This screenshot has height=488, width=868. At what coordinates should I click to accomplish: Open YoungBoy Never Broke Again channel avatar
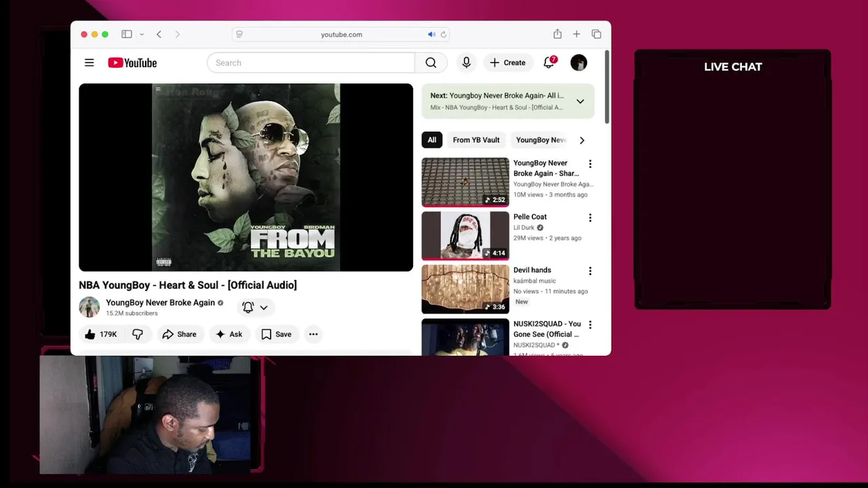point(90,307)
